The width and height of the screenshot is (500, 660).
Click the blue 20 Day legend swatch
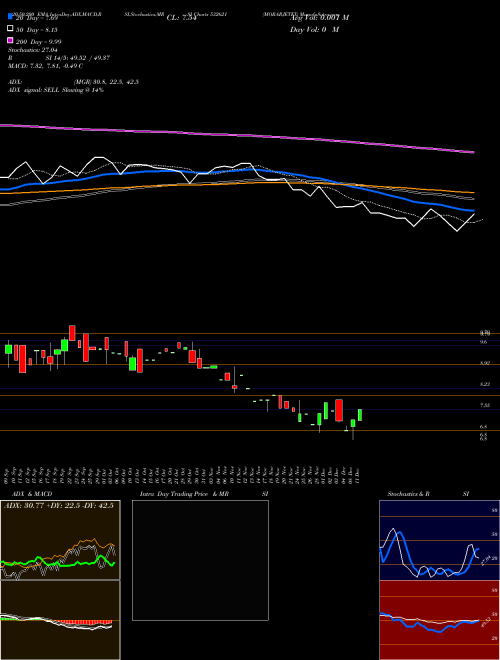pos(11,17)
